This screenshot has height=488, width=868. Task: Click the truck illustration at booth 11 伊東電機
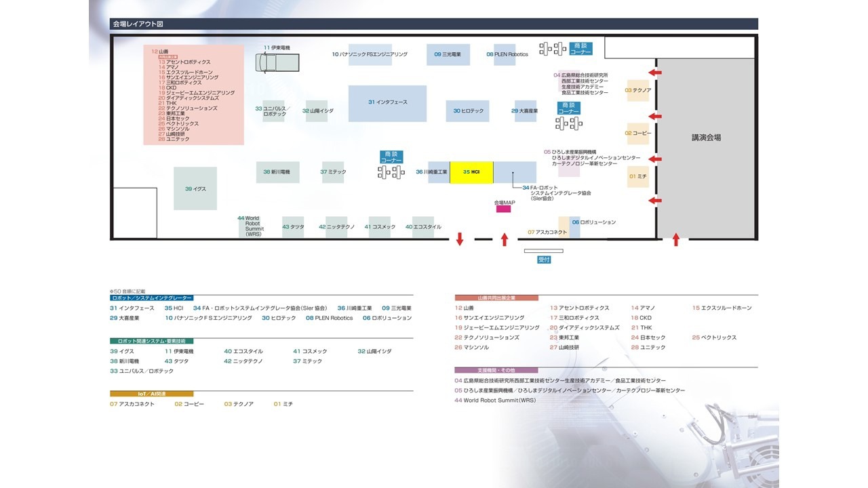point(277,62)
